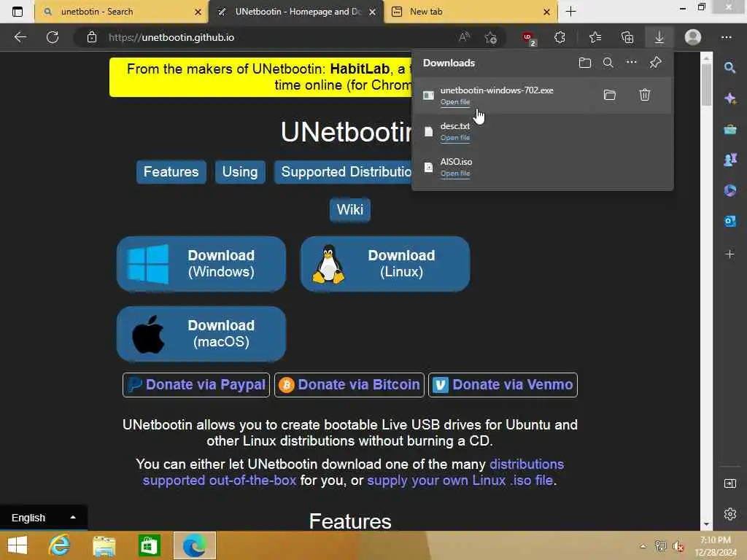Click Donate via Bitcoin
Screen dimensions: 747x560
pyautogui.click(x=349, y=385)
